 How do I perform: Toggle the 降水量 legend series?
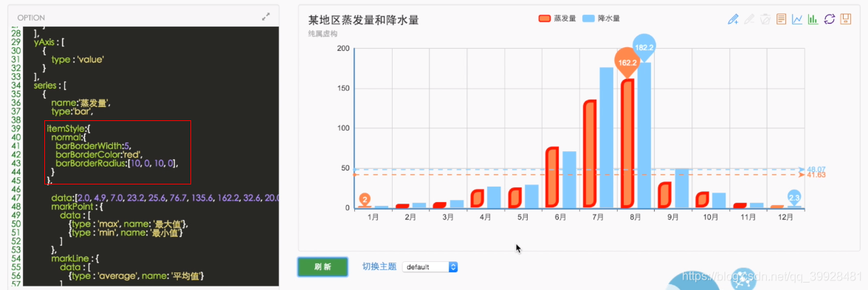click(601, 19)
